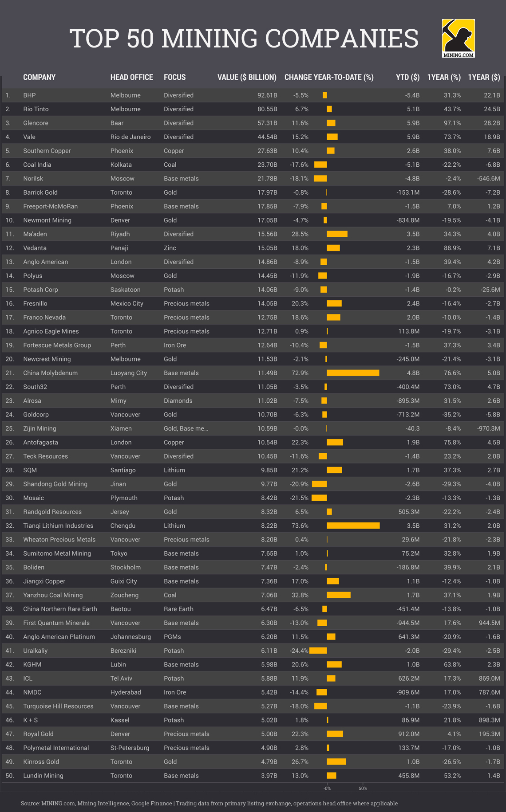Click the 50% axis label

[x=363, y=788]
